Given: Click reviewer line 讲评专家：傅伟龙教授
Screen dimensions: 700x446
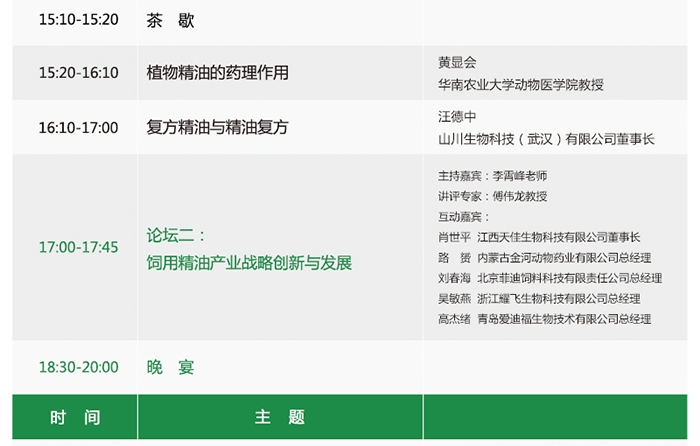Looking at the screenshot, I should (x=492, y=196).
